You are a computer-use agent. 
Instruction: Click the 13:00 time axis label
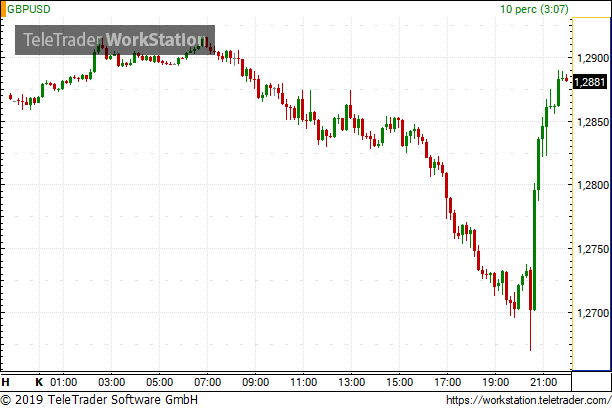click(351, 382)
